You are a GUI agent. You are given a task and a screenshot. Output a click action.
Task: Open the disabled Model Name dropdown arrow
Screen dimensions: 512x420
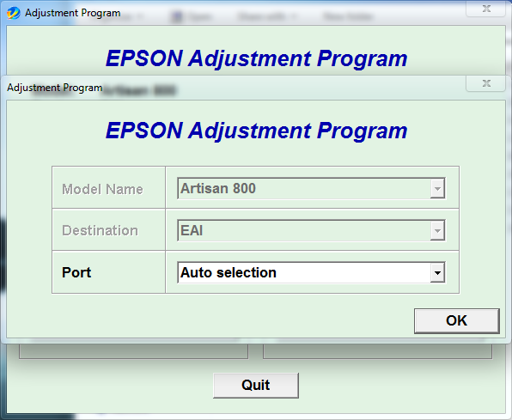click(x=437, y=188)
